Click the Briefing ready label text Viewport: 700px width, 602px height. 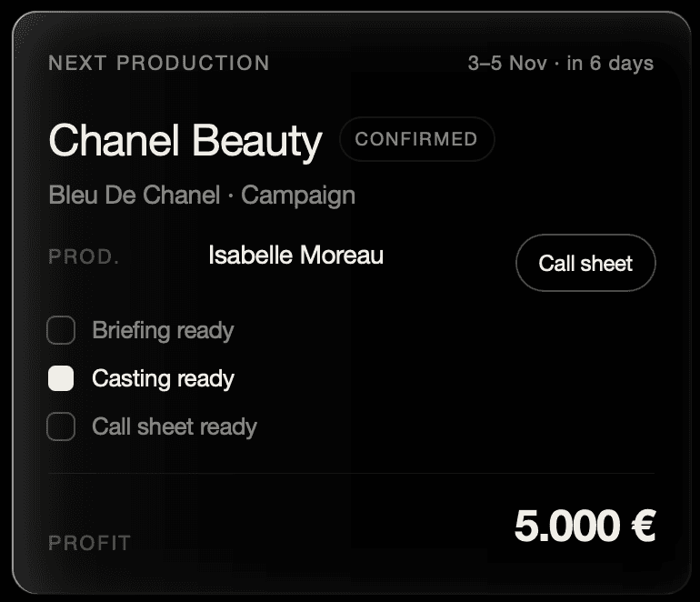(x=163, y=331)
